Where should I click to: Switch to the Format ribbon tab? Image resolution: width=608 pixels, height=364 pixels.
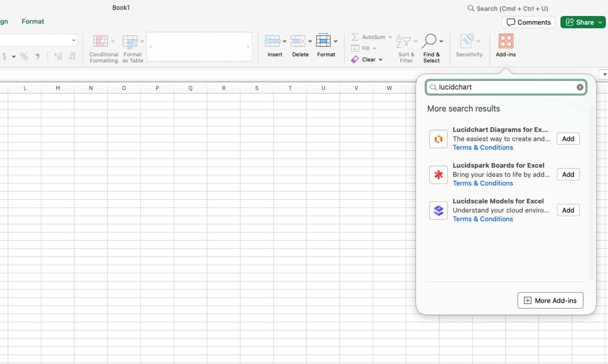[33, 22]
